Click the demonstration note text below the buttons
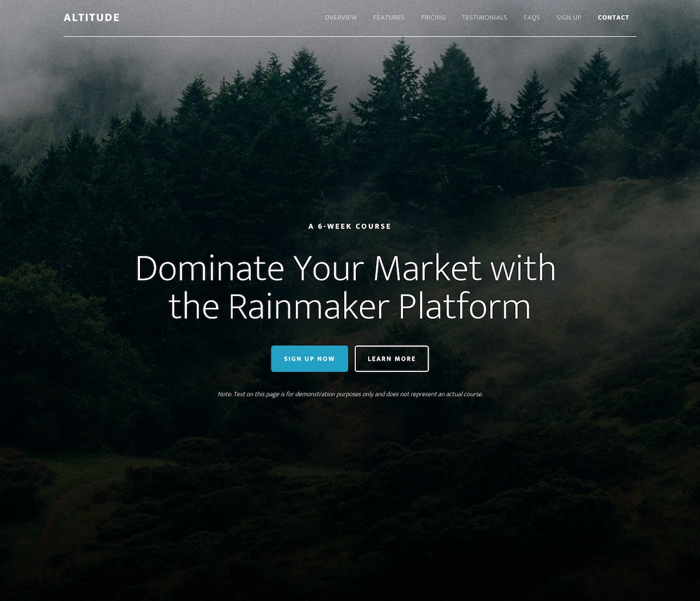 (350, 394)
